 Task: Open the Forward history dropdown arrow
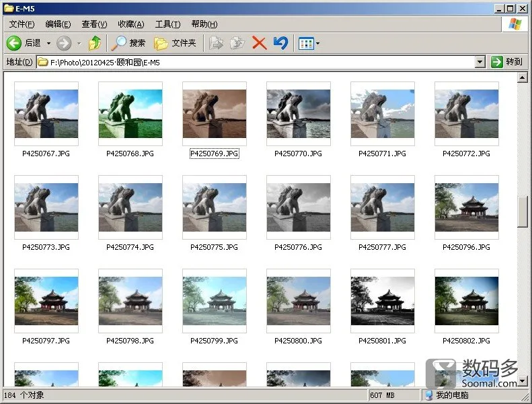click(79, 44)
